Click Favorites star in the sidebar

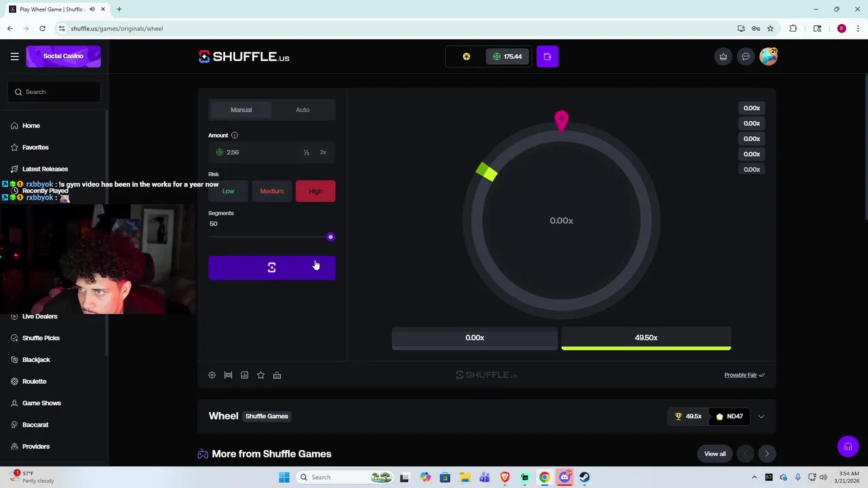point(14,147)
